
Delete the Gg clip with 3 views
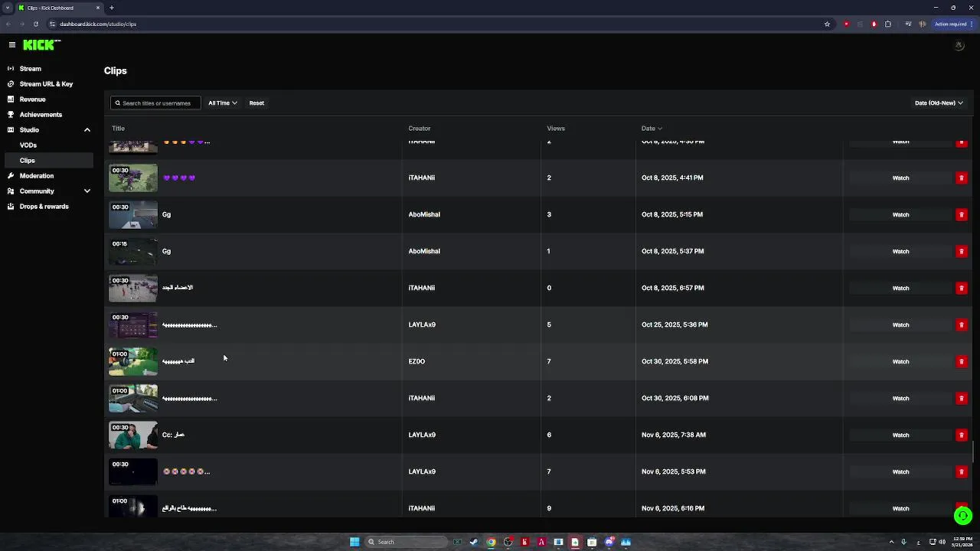click(x=961, y=214)
